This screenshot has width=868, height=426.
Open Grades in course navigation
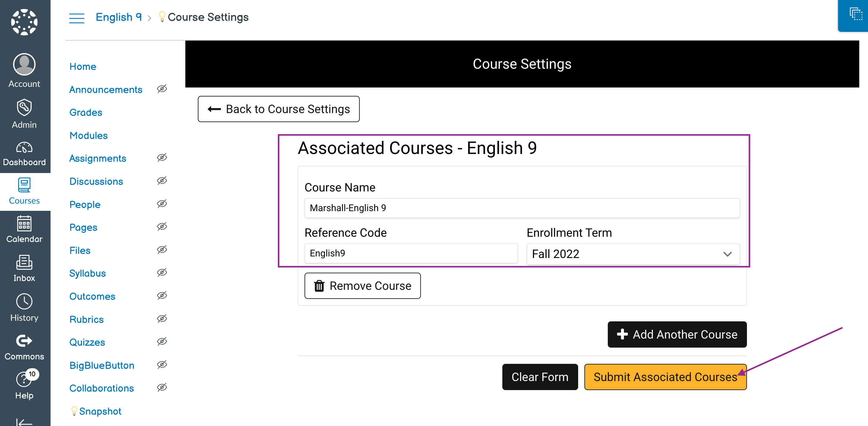pyautogui.click(x=86, y=113)
